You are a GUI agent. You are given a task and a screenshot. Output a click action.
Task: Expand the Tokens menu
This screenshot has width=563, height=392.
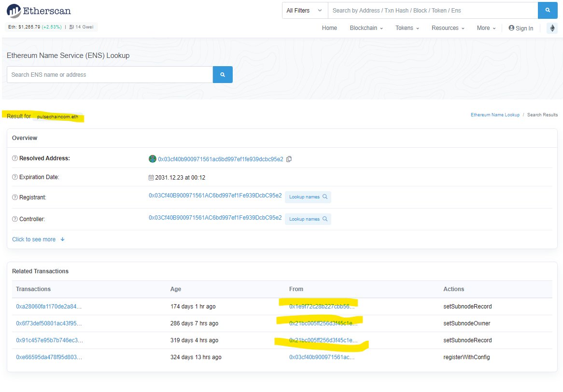coord(407,28)
